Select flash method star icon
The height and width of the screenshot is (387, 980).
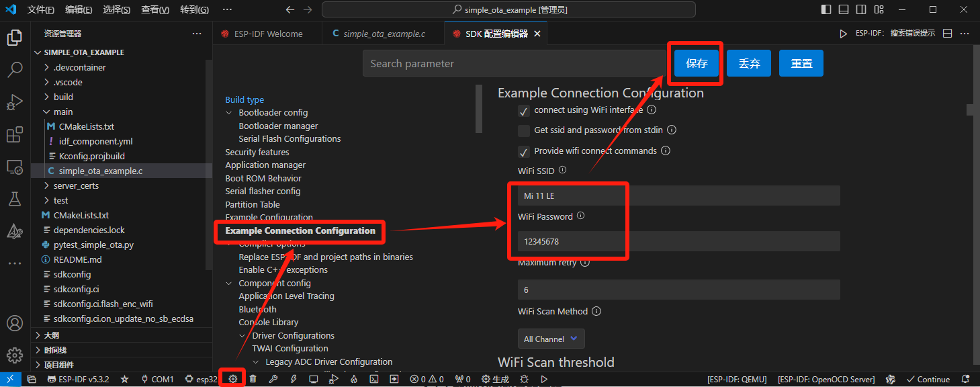point(124,379)
